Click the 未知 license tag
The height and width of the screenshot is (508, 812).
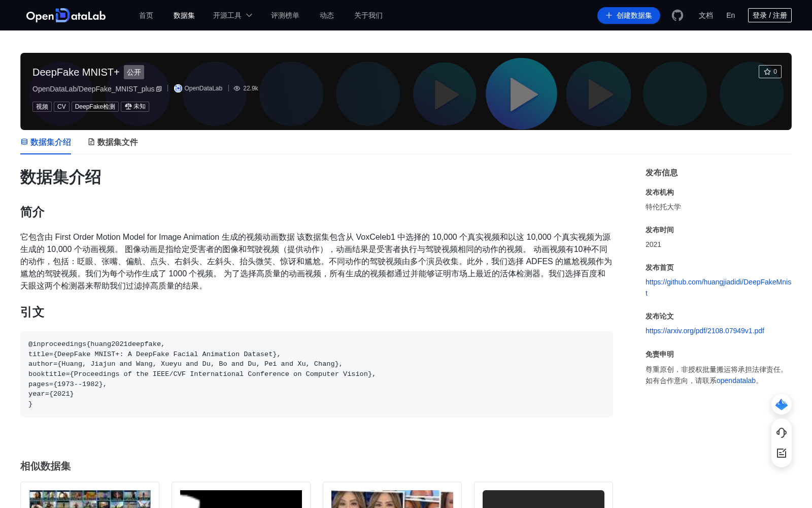135,107
